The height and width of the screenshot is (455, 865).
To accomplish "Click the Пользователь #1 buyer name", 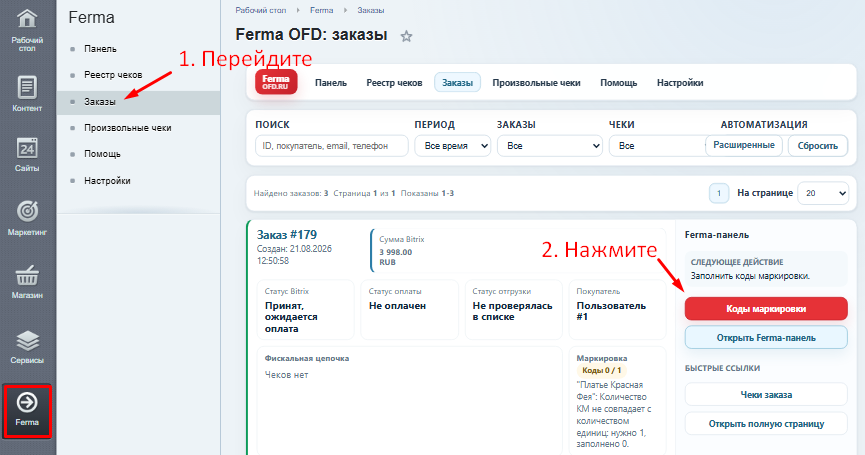I will (611, 312).
